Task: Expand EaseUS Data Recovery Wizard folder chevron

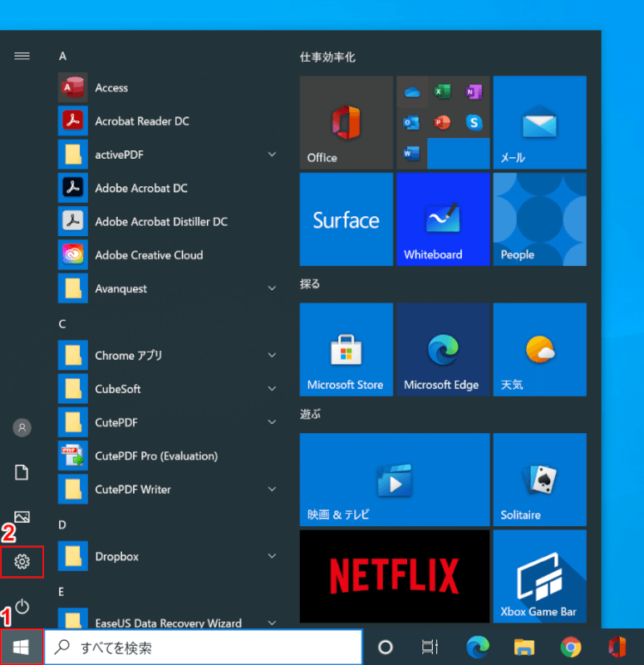Action: click(x=273, y=623)
